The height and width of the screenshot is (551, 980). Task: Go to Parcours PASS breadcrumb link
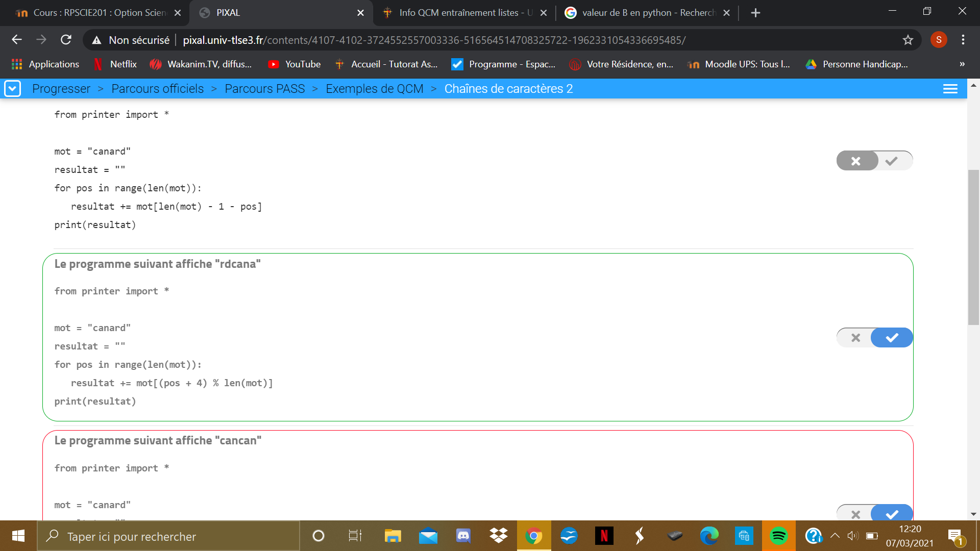pyautogui.click(x=264, y=89)
